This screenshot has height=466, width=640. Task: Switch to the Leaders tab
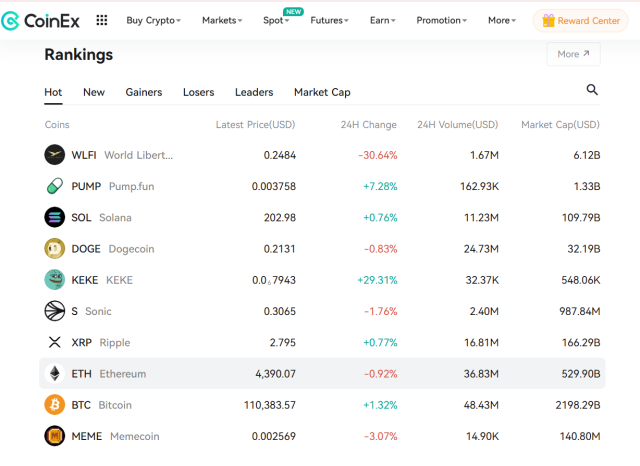point(254,92)
